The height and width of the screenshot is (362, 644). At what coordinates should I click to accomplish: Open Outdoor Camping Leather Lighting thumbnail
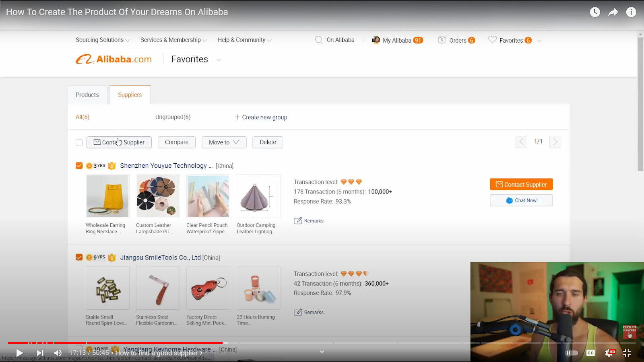tap(258, 196)
